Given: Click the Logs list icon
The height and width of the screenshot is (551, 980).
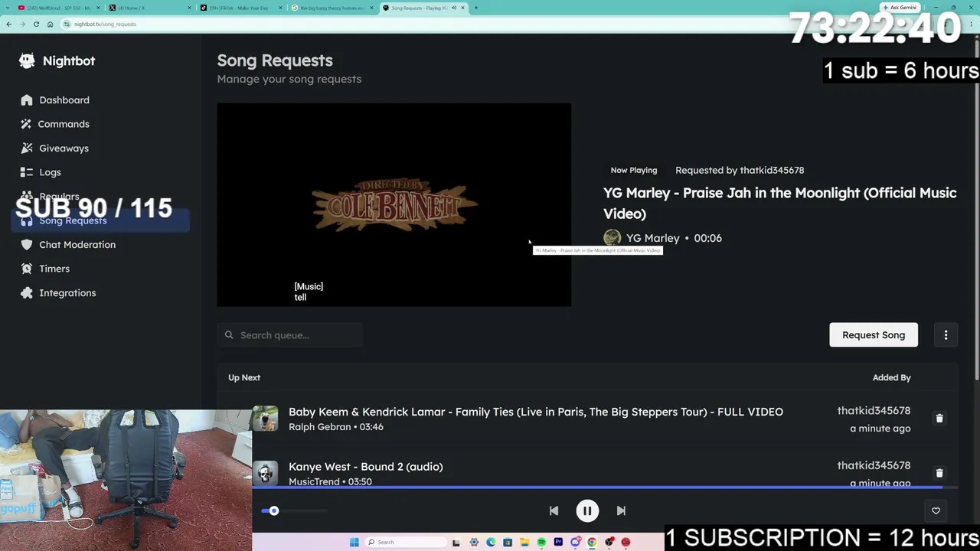Looking at the screenshot, I should point(27,172).
